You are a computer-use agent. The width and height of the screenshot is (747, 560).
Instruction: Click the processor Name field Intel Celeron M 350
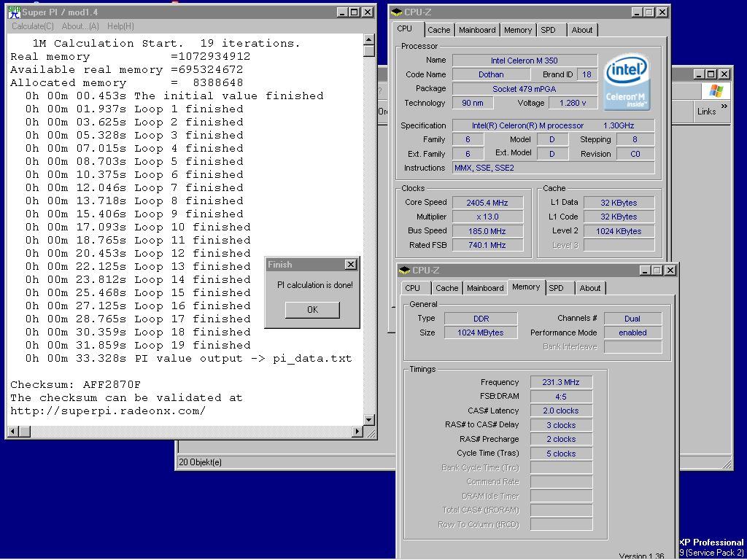(525, 61)
